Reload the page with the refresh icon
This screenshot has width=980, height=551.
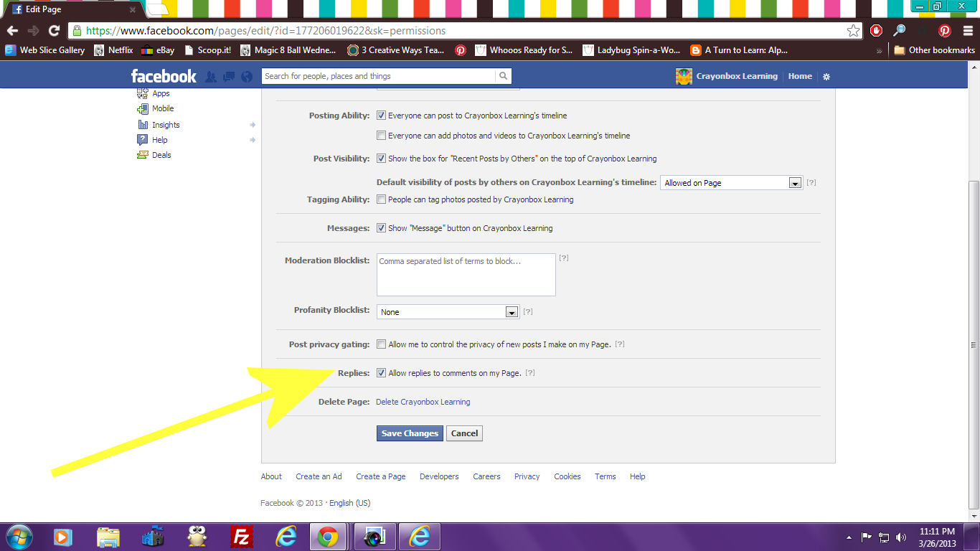54,31
